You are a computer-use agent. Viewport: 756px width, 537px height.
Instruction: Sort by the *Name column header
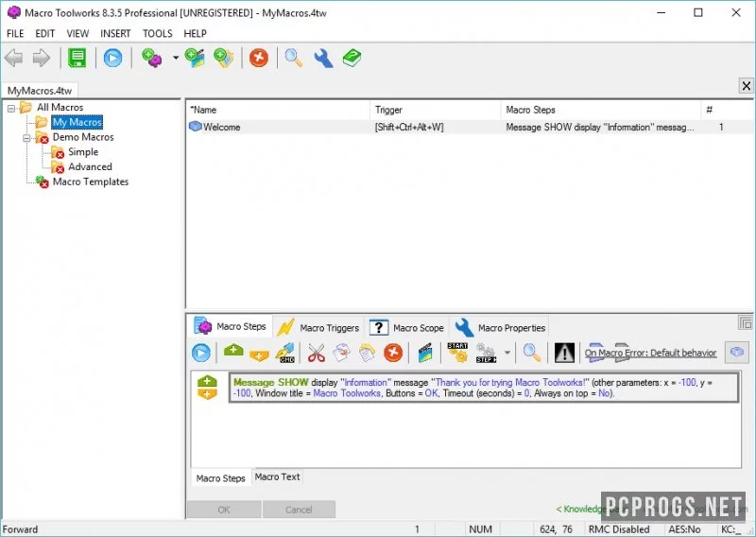click(x=278, y=110)
